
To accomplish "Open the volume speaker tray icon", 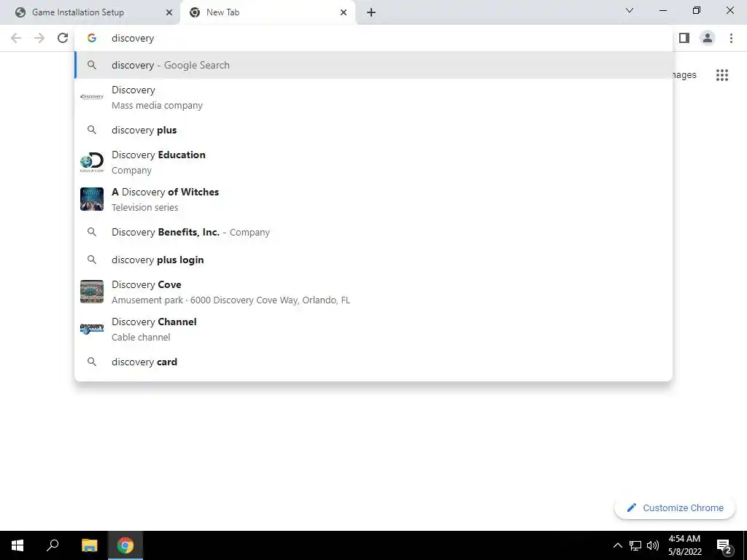I will pos(653,545).
